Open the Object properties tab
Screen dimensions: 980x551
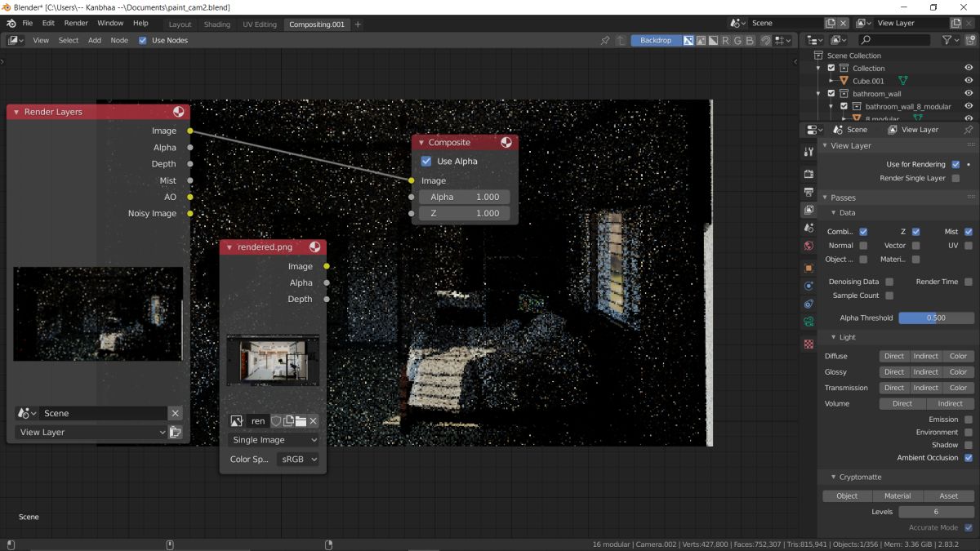(x=808, y=268)
